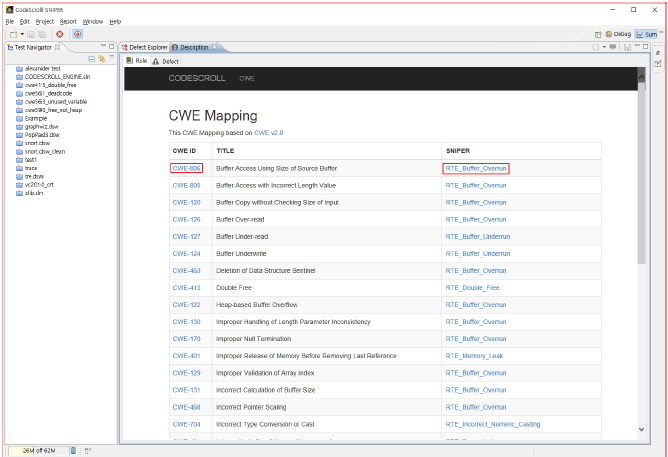
Task: Click the greyed Save All toolbar icon
Action: [x=42, y=34]
